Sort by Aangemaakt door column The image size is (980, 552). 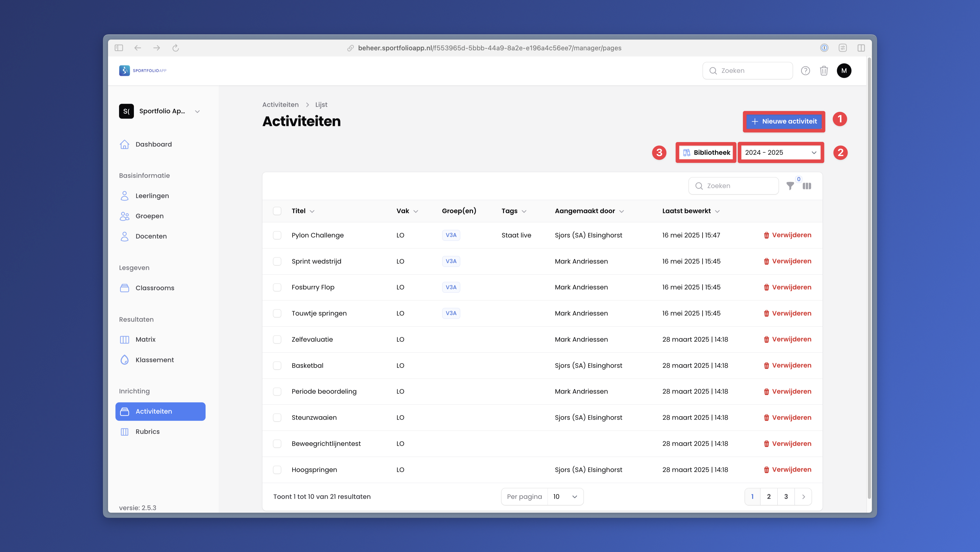pos(589,211)
